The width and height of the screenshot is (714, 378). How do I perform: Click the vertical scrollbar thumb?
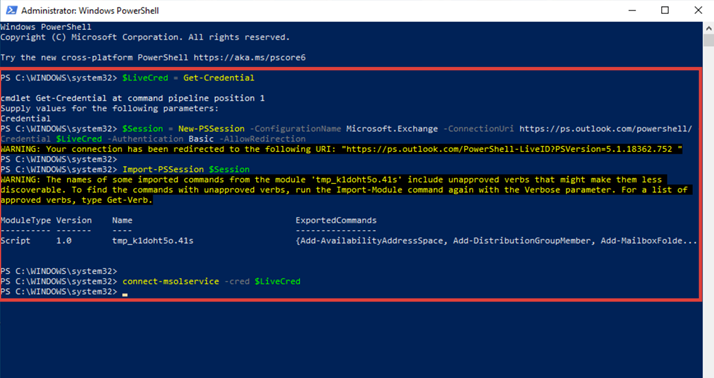[x=709, y=40]
